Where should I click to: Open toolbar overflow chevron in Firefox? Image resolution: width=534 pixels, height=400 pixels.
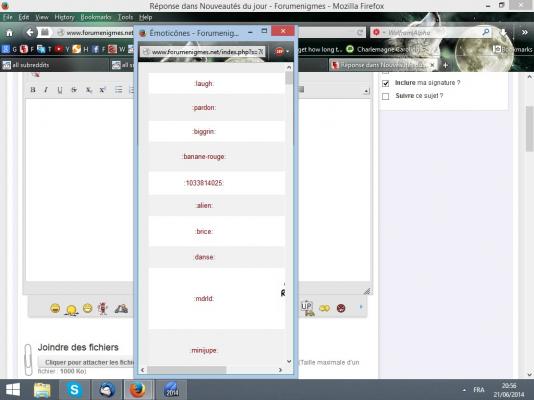coord(524,32)
